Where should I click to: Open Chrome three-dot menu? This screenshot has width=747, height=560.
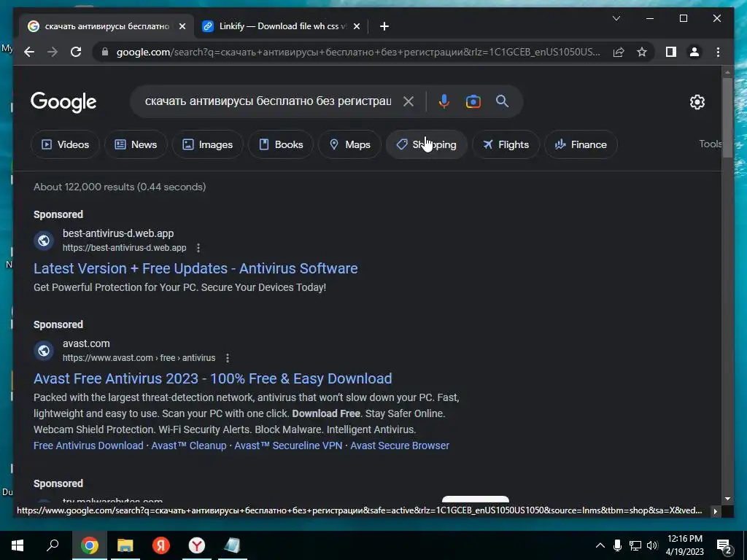(718, 52)
